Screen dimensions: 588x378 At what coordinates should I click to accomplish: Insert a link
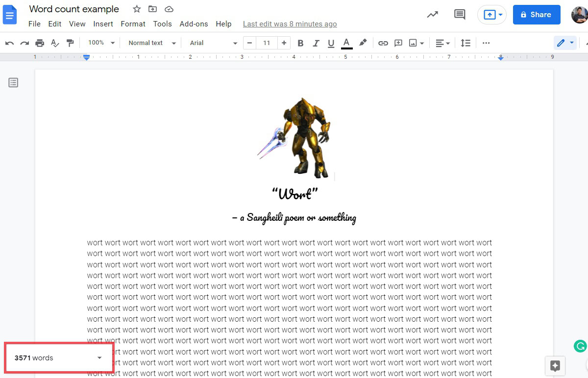(x=383, y=43)
